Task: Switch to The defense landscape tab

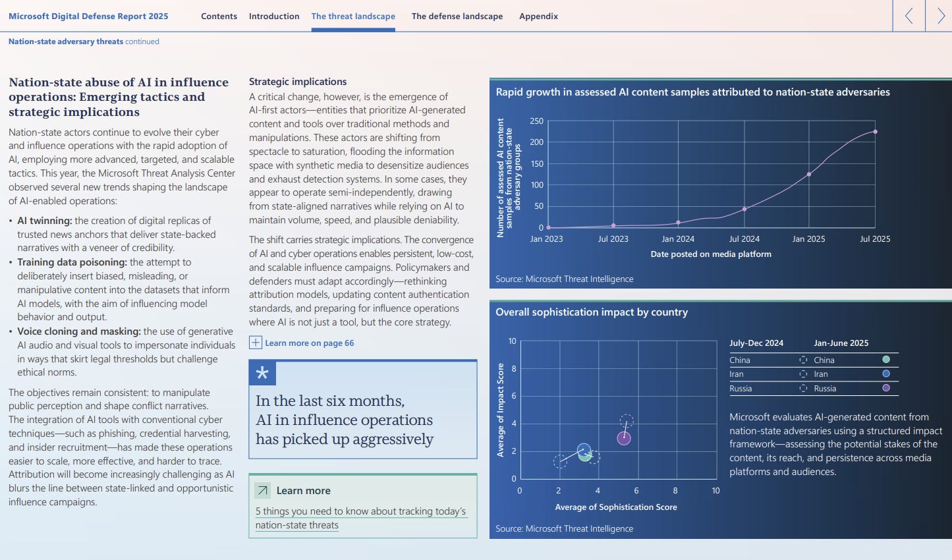Action: pos(457,16)
